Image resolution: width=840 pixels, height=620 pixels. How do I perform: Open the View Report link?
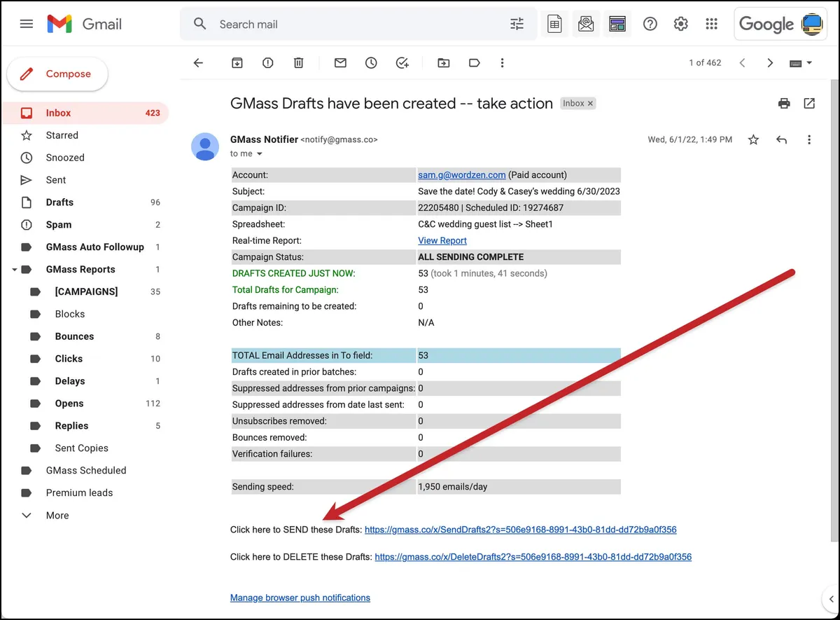[442, 240]
